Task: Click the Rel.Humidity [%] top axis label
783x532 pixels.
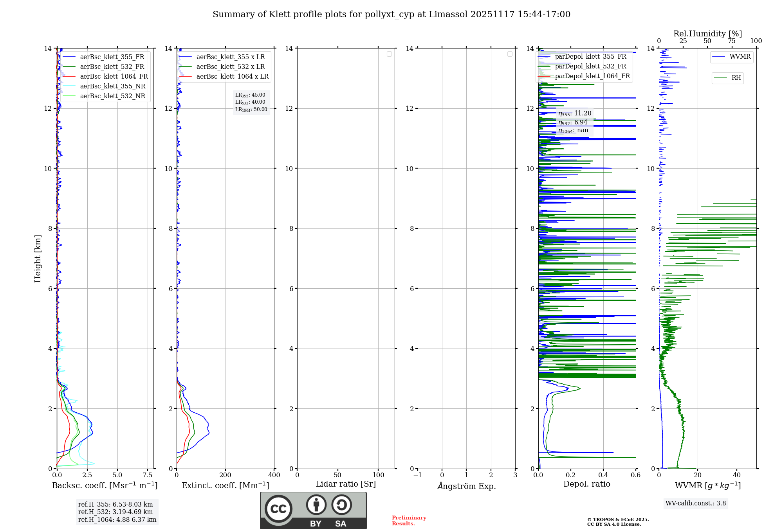Action: [707, 34]
